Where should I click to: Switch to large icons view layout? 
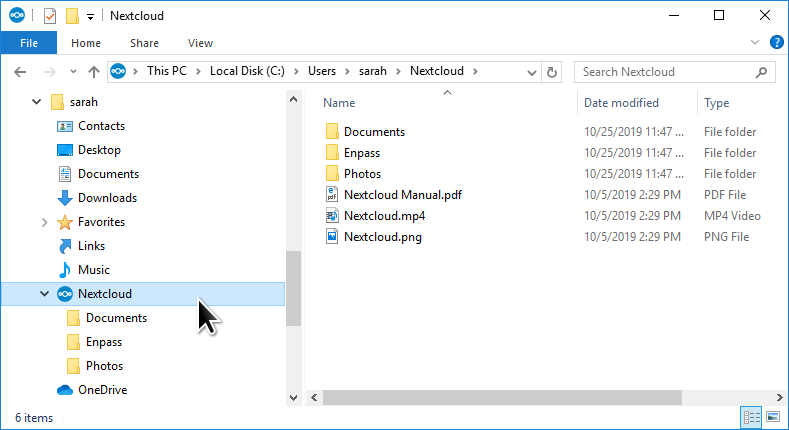point(772,417)
